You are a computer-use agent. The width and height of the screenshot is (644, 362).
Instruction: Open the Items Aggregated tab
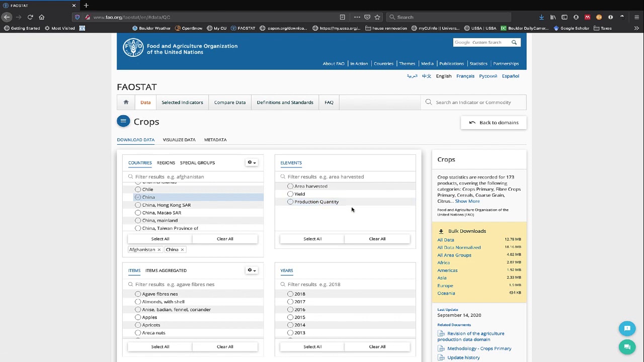[x=166, y=270]
